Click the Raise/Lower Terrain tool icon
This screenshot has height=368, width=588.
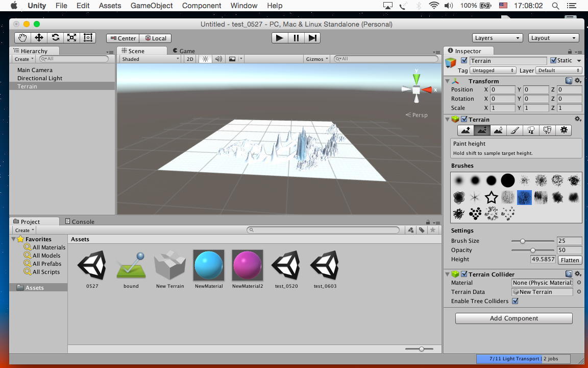(465, 130)
